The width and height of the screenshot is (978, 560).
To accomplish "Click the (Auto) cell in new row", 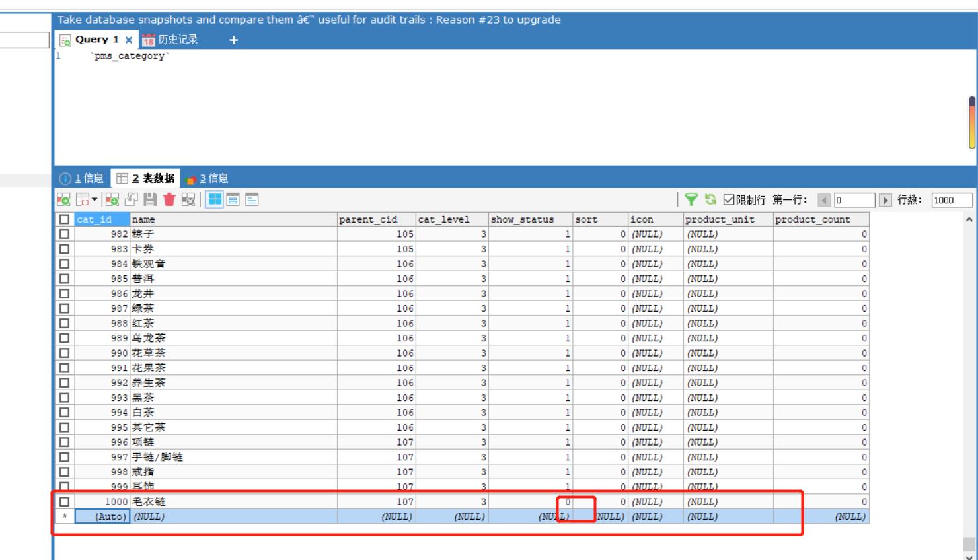I will (x=102, y=516).
